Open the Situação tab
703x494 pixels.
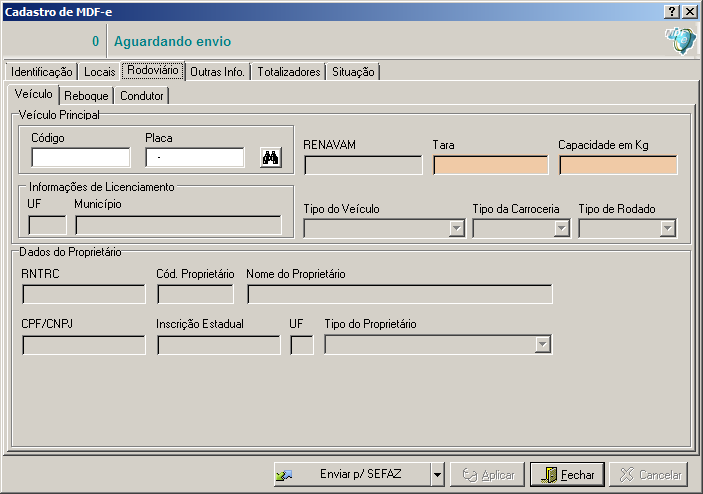[353, 72]
